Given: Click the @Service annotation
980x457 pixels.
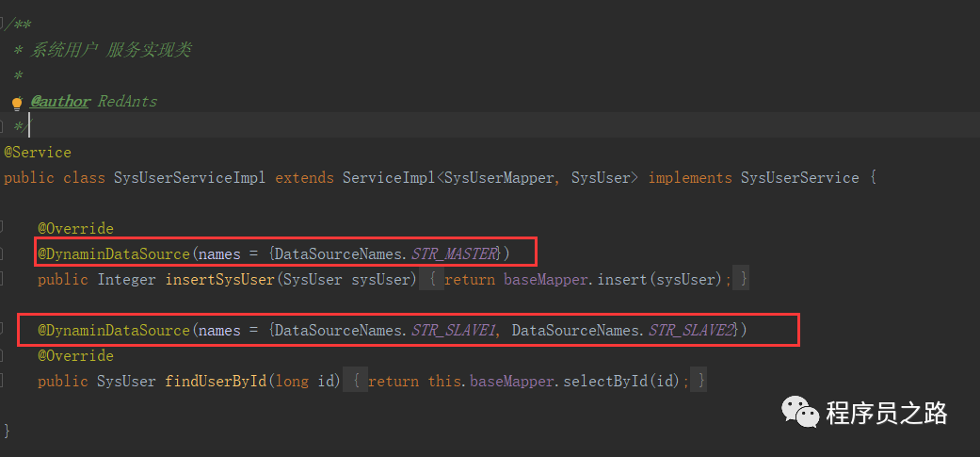Looking at the screenshot, I should [x=38, y=153].
